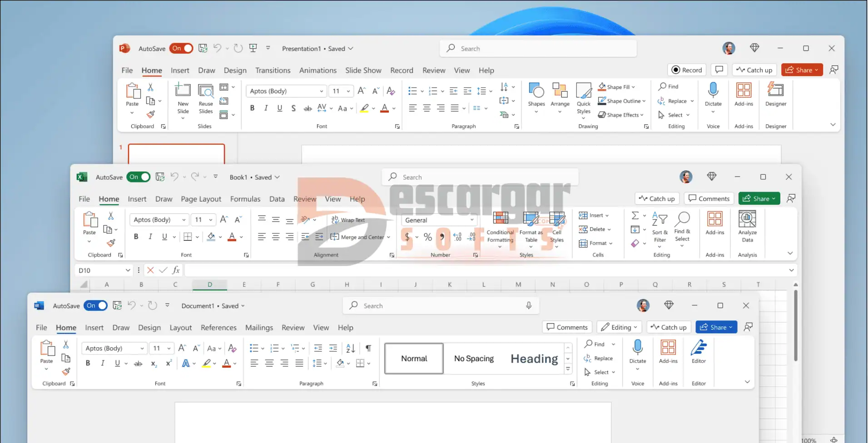Open Designer in the PowerPoint ribbon
This screenshot has height=443, width=868.
click(776, 94)
